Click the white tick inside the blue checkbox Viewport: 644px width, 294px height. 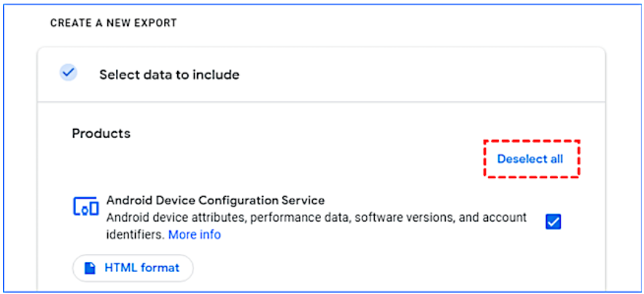click(x=554, y=222)
